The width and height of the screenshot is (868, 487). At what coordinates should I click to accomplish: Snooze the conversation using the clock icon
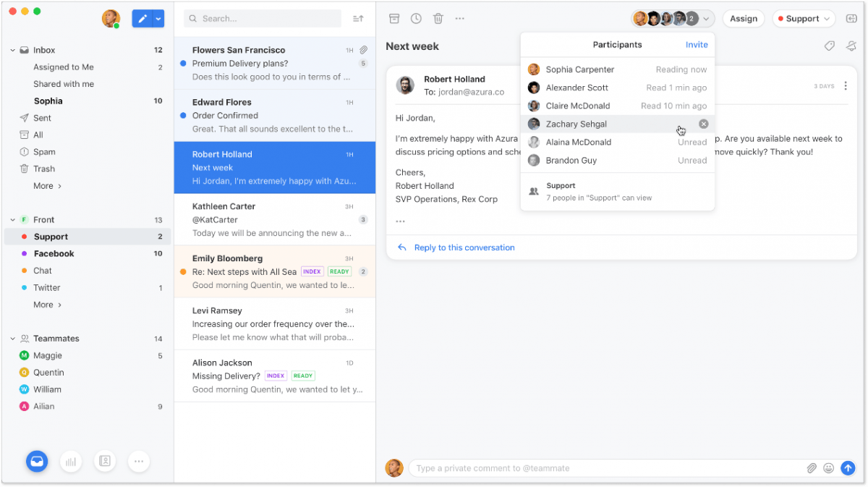[416, 18]
